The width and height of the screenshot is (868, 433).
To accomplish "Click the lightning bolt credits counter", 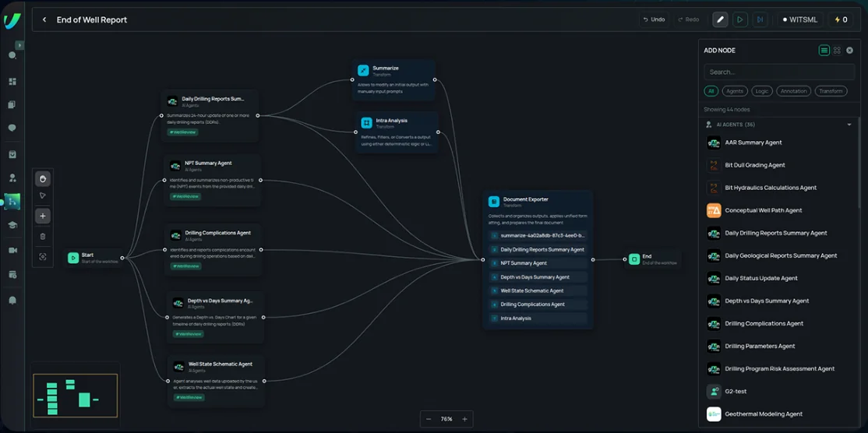I will point(840,19).
